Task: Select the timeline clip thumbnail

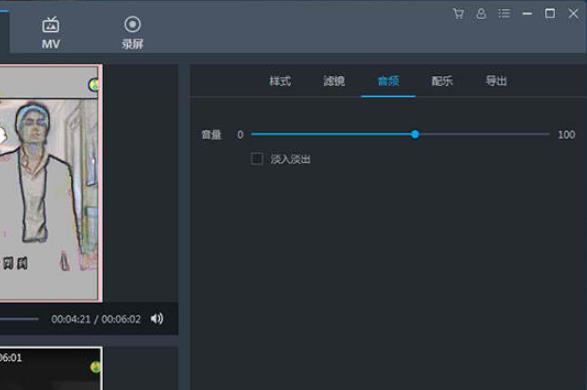Action: pos(51,369)
